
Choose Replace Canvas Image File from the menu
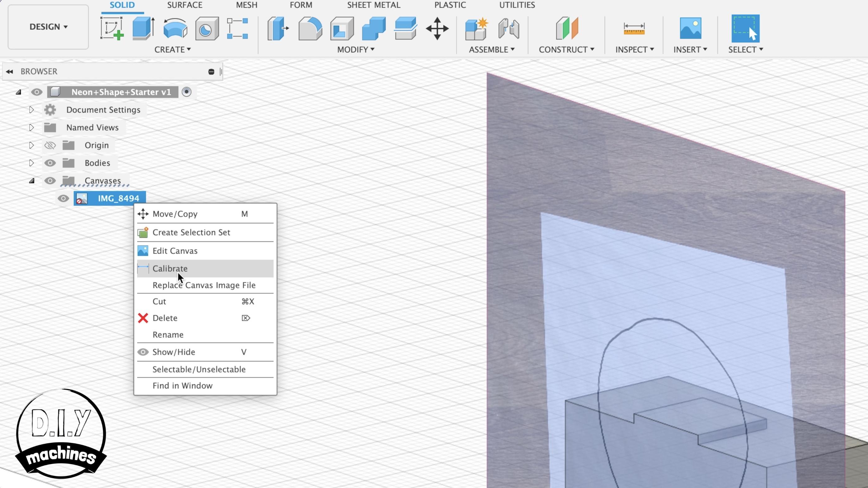click(x=204, y=285)
